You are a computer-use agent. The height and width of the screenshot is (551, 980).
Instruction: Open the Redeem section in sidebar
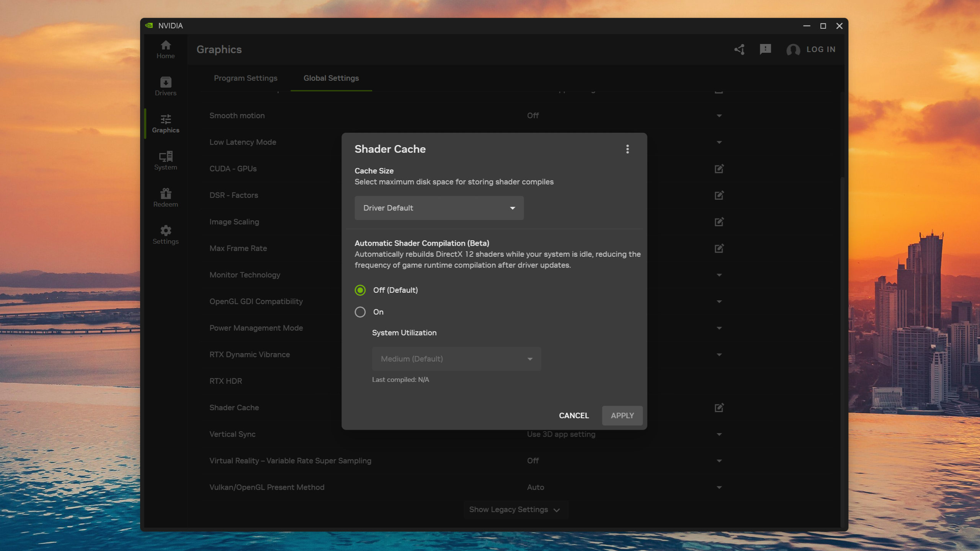[165, 197]
